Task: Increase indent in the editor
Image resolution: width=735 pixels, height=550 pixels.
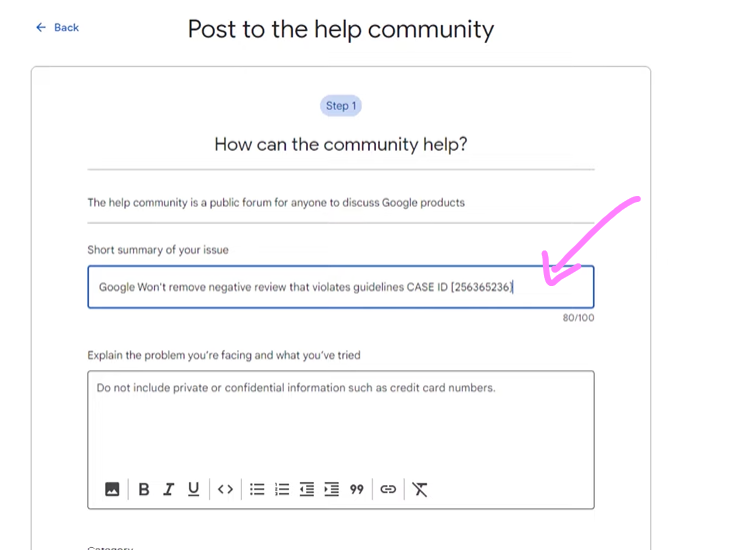Action: pyautogui.click(x=332, y=489)
